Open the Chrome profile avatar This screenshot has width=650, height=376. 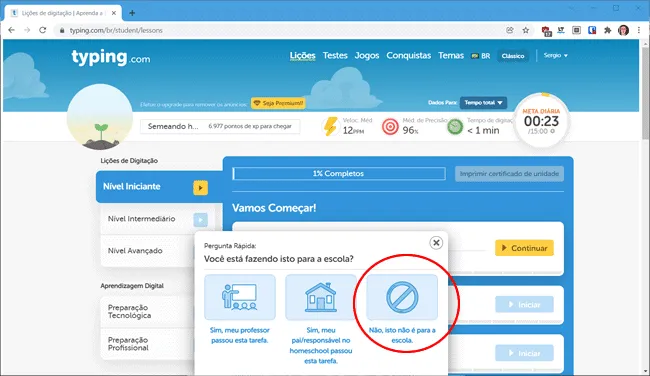click(623, 30)
